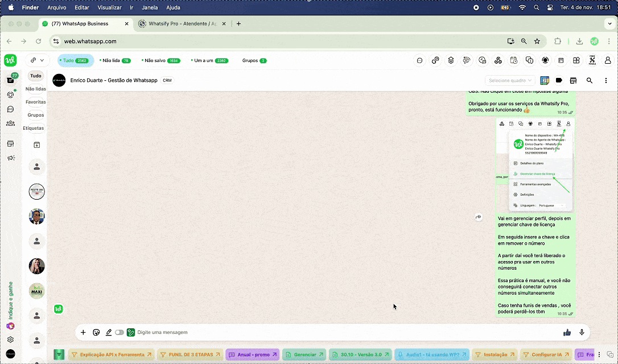Image resolution: width=618 pixels, height=364 pixels.
Task: Click the calendar schedule icon in toolbar
Action: [513, 60]
